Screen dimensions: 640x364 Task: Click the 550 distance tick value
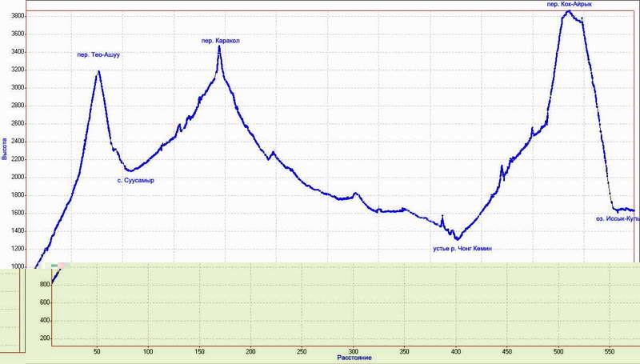(609, 351)
